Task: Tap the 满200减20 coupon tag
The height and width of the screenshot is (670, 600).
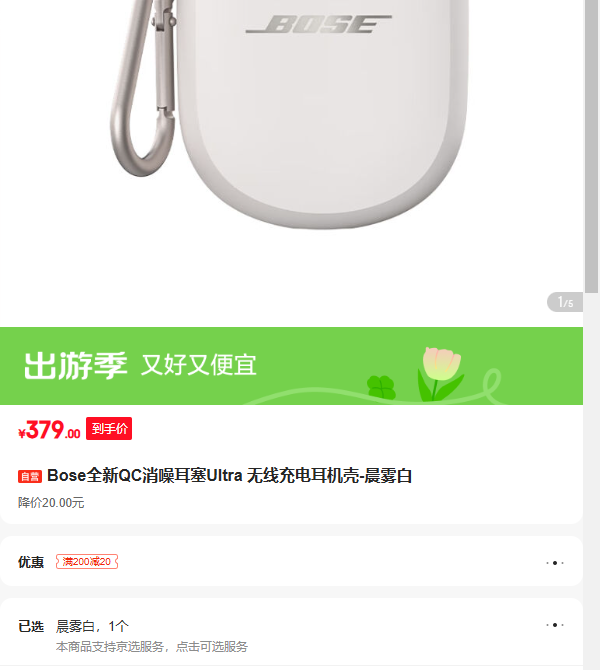Action: tap(87, 561)
